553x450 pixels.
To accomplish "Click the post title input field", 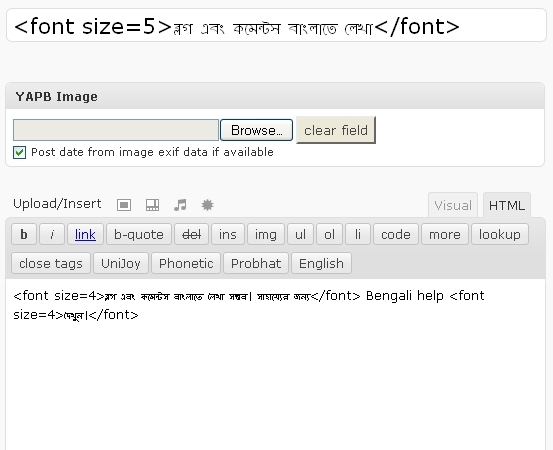I will (276, 26).
